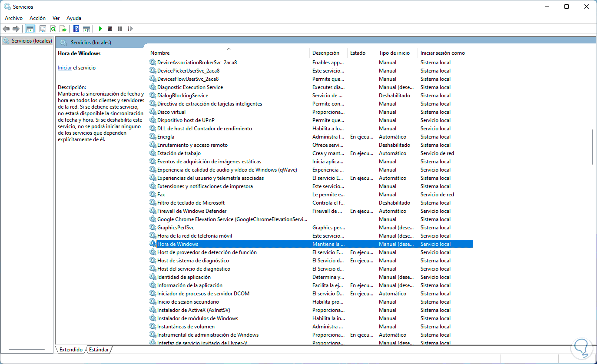Click the gear icon beside Estación de trabajo

[x=153, y=153]
